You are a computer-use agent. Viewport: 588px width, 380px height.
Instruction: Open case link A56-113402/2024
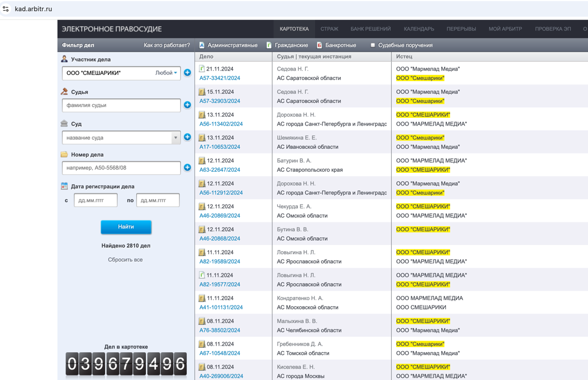(x=221, y=124)
